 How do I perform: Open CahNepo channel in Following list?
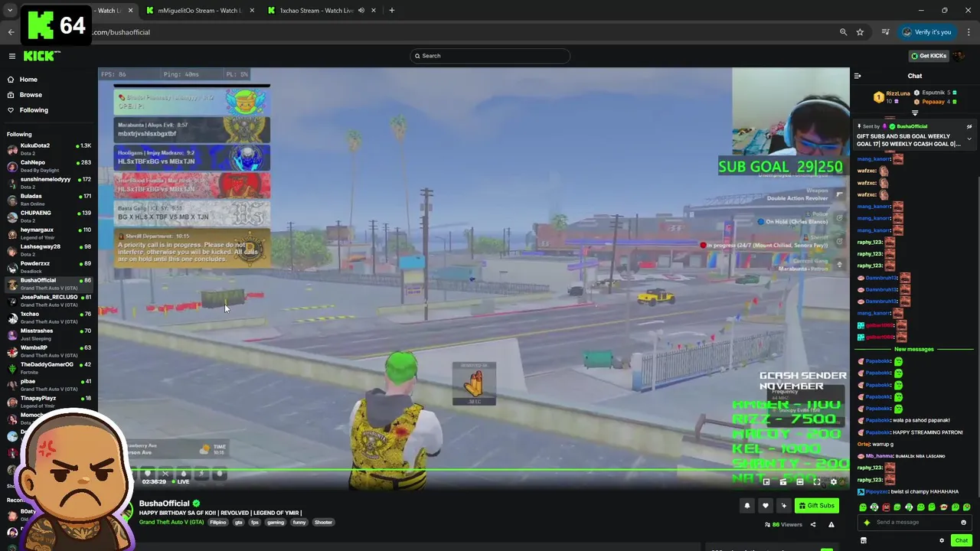pyautogui.click(x=49, y=165)
